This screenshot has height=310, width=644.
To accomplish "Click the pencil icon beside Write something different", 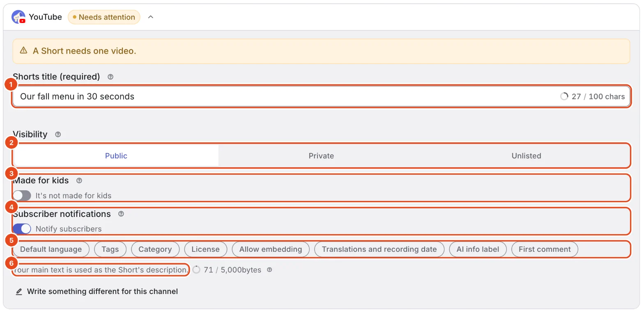I will [x=19, y=292].
